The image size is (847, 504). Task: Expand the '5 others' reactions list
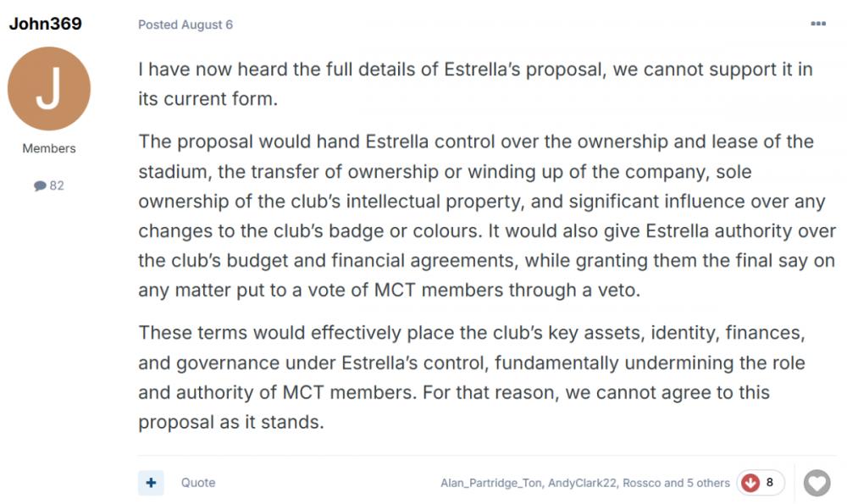(708, 483)
